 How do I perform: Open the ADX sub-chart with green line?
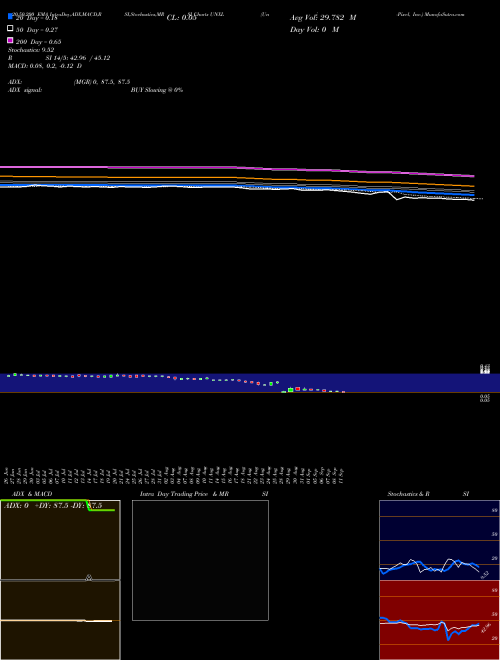(60, 540)
